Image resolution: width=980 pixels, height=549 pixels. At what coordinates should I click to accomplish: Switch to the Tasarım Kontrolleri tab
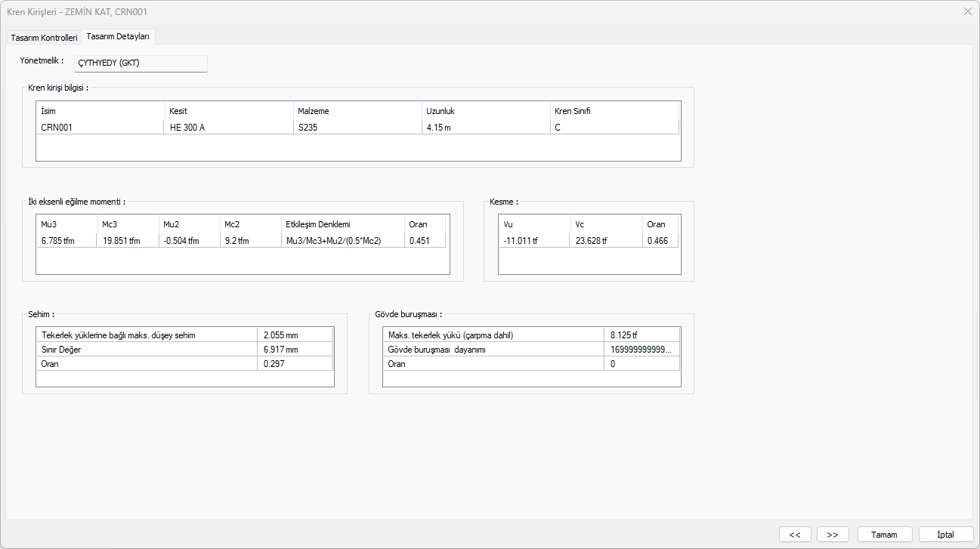[x=44, y=38]
